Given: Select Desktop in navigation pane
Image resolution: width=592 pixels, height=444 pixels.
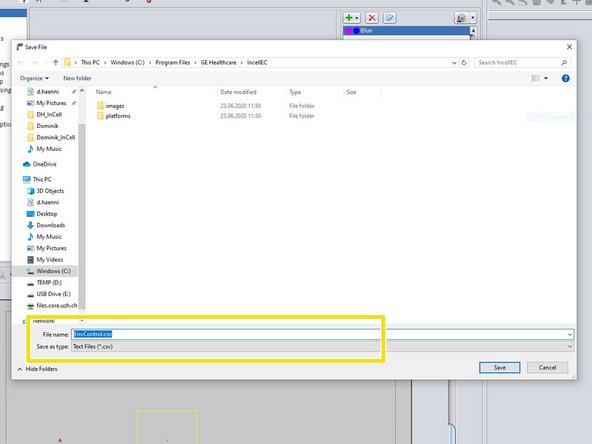Looking at the screenshot, I should pos(46,214).
